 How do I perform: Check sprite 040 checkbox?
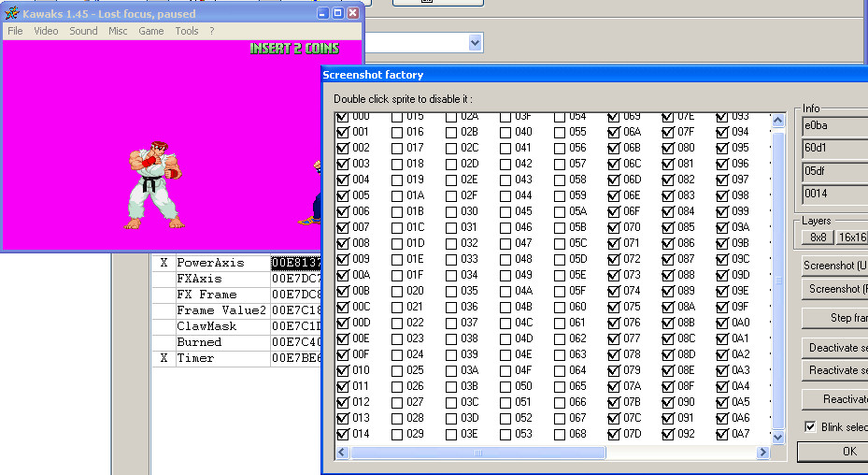pyautogui.click(x=505, y=132)
